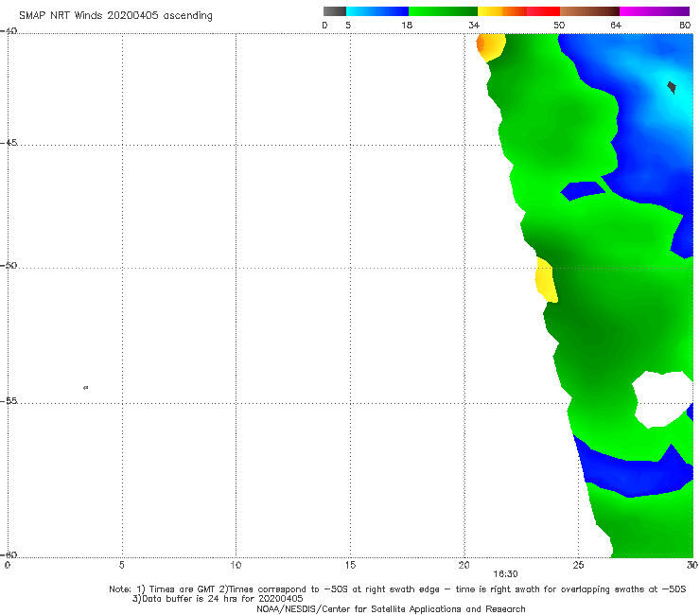Click the white data gap inside the green swath
700x615 pixels.
pos(662,399)
